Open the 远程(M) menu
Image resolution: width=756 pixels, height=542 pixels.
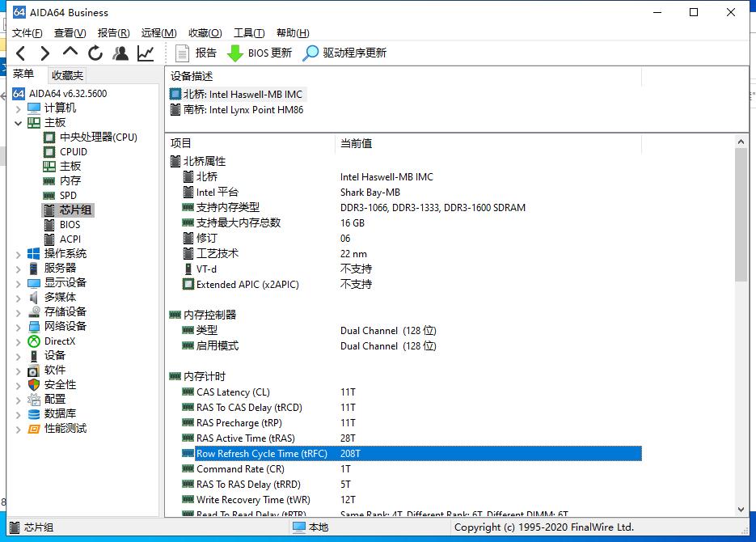coord(158,33)
